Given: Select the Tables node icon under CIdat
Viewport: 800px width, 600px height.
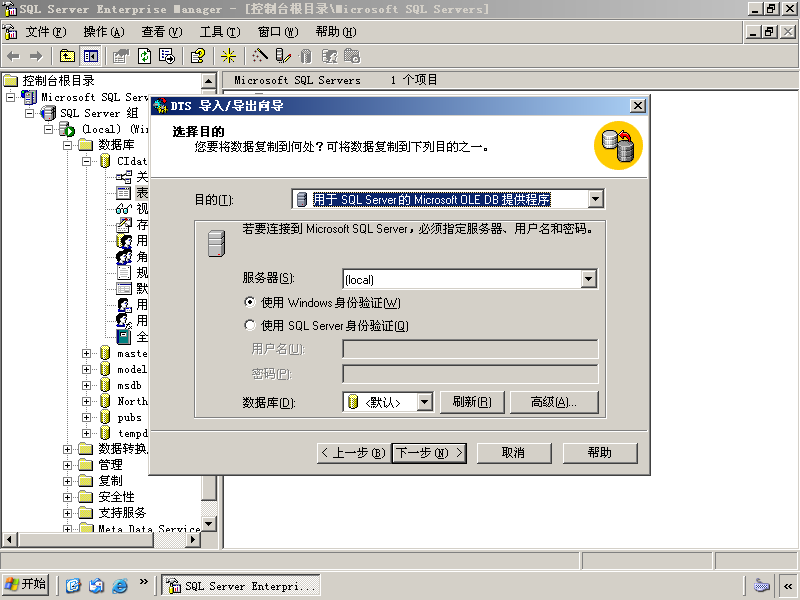Looking at the screenshot, I should coord(123,193).
